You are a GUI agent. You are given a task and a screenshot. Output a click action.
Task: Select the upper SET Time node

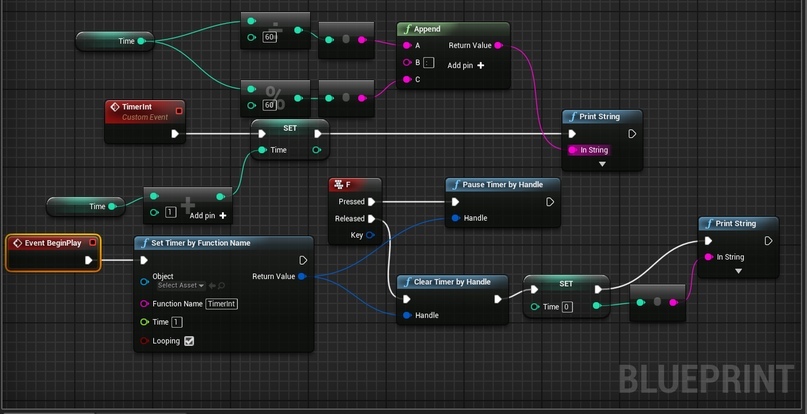click(290, 139)
